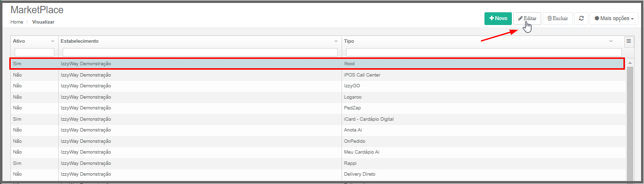The image size is (644, 184).
Task: Focus the Ativo filter input
Action: click(x=34, y=52)
